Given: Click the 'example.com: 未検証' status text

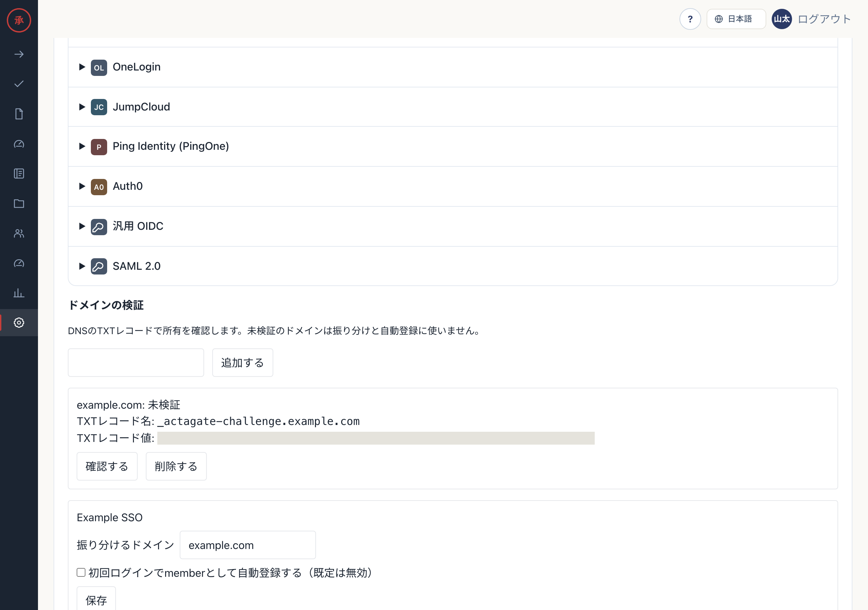Looking at the screenshot, I should [x=129, y=405].
